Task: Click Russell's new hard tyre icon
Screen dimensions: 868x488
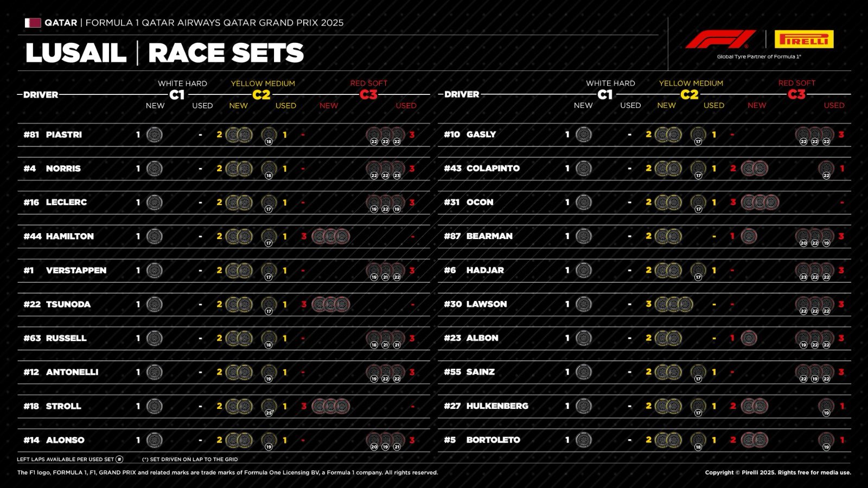Action: click(154, 338)
